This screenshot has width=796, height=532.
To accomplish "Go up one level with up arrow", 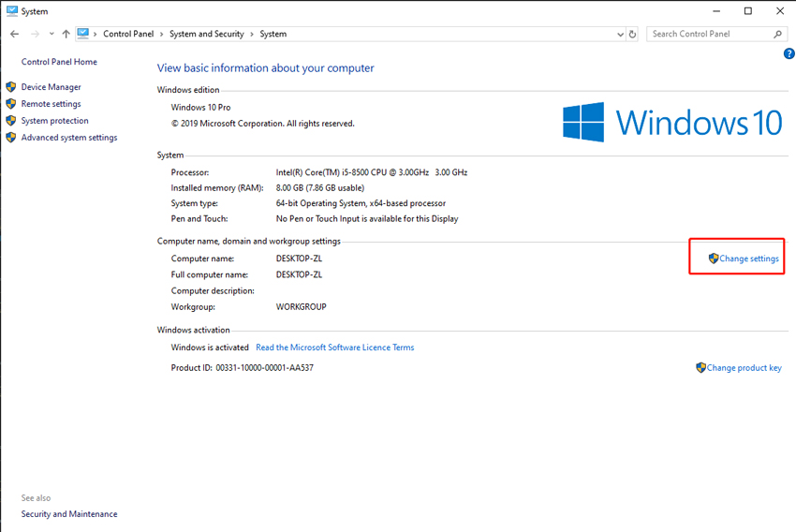I will tap(66, 34).
